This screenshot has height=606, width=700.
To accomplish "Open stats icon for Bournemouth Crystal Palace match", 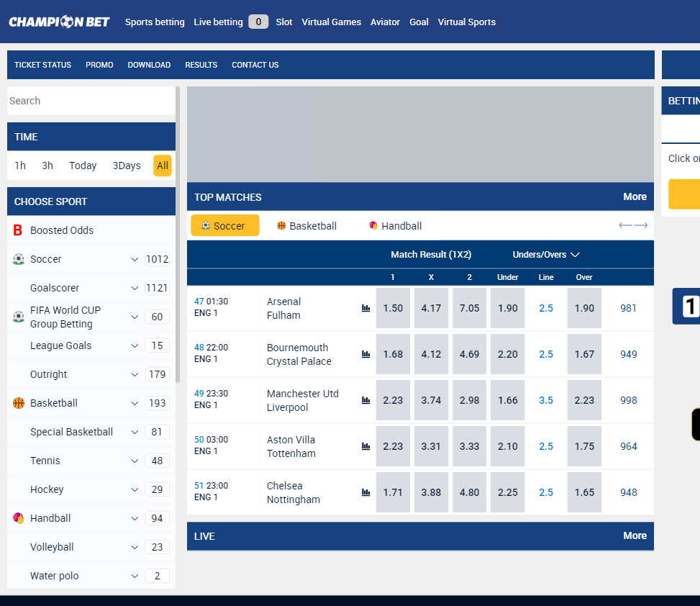I will click(365, 354).
